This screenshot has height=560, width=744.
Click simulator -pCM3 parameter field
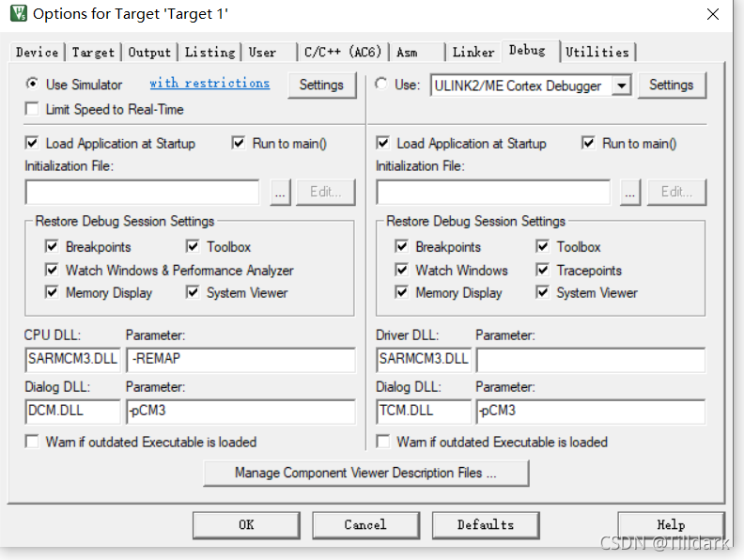point(241,411)
